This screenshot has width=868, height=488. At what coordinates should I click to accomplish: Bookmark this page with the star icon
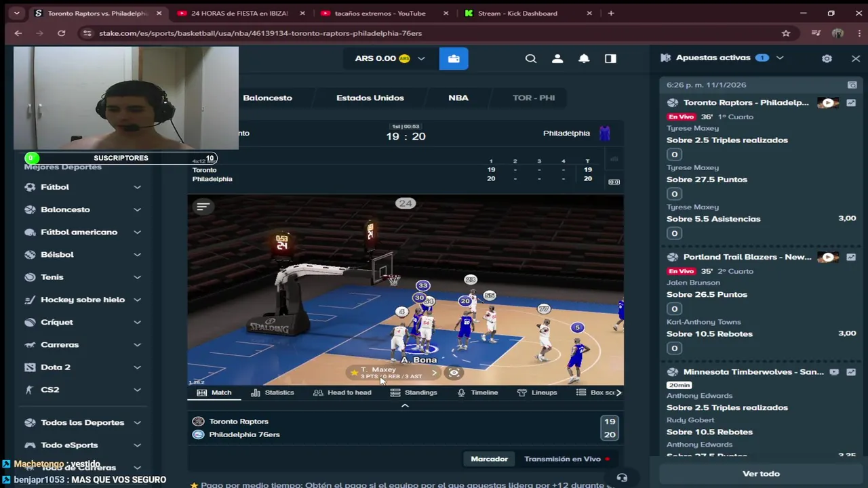tap(786, 33)
